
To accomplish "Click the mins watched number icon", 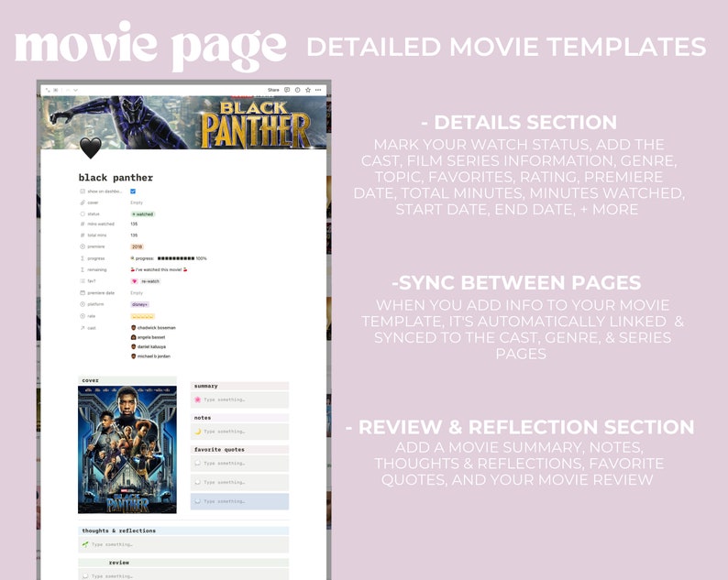I will click(83, 224).
